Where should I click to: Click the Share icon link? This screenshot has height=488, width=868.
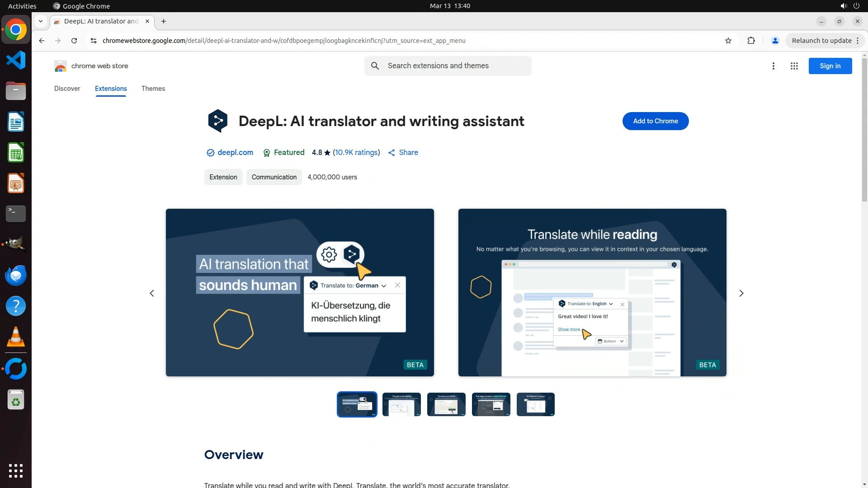point(403,153)
